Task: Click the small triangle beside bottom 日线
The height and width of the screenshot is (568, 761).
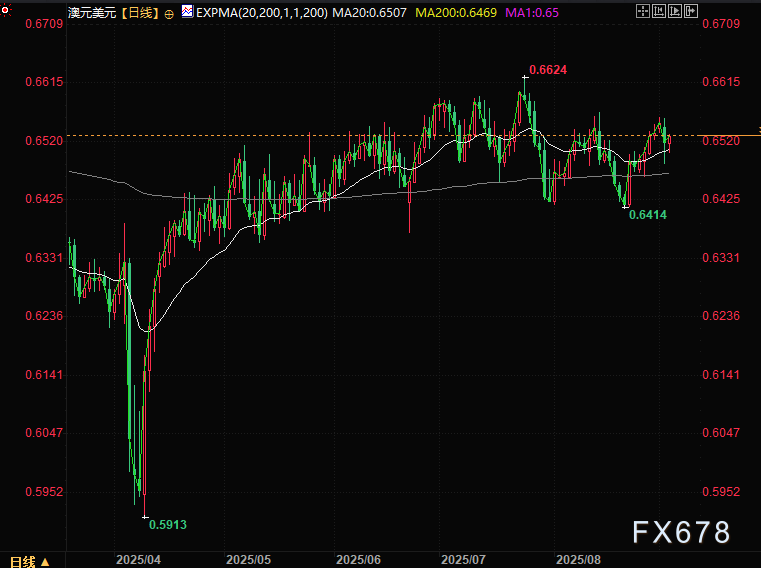Action: (x=45, y=562)
